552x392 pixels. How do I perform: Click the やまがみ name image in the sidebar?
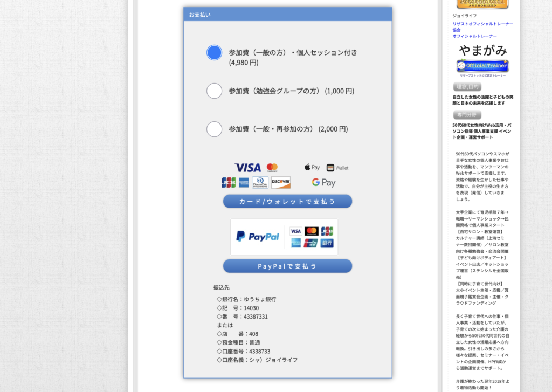[x=483, y=50]
